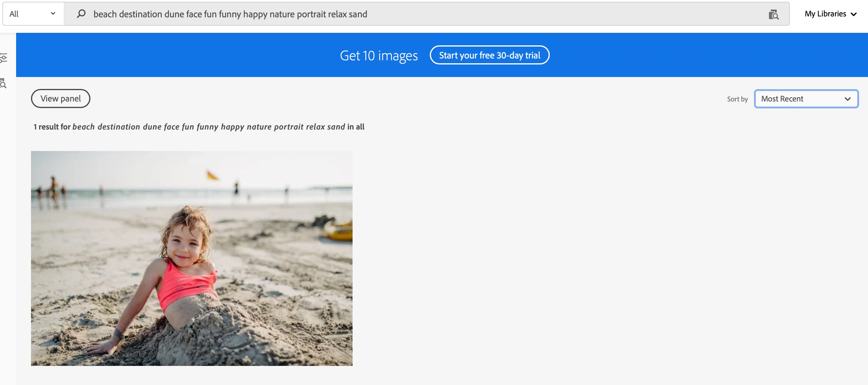This screenshot has height=385, width=868.
Task: Click the Get 10 images banner text
Action: (x=379, y=55)
